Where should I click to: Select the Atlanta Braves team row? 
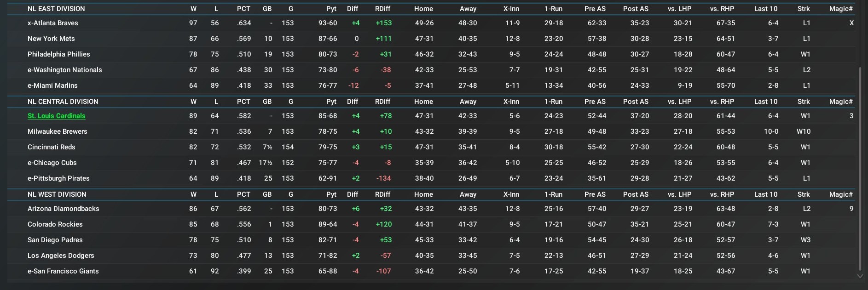pos(52,23)
